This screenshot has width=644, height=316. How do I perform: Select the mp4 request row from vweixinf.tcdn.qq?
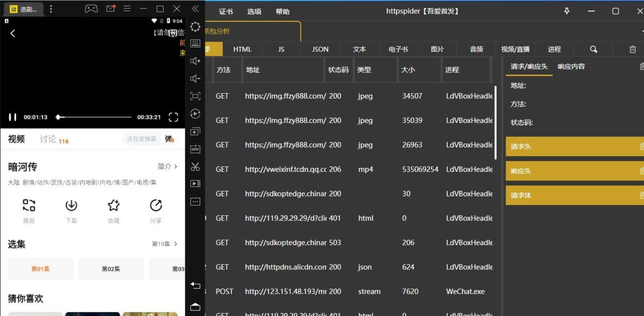[x=350, y=169]
